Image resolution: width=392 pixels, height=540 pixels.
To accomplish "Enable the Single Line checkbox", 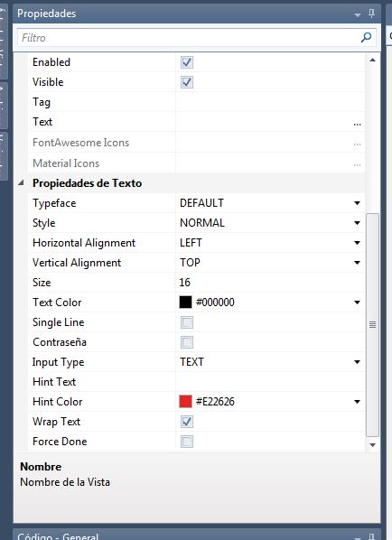I will click(x=187, y=322).
